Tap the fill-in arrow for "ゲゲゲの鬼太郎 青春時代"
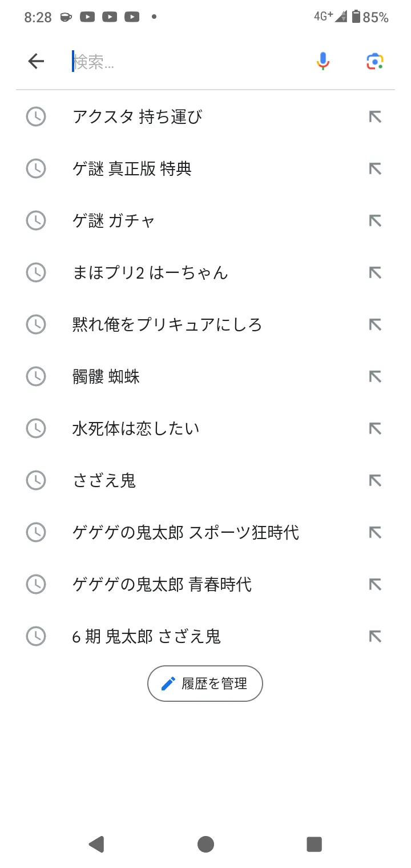 click(374, 585)
